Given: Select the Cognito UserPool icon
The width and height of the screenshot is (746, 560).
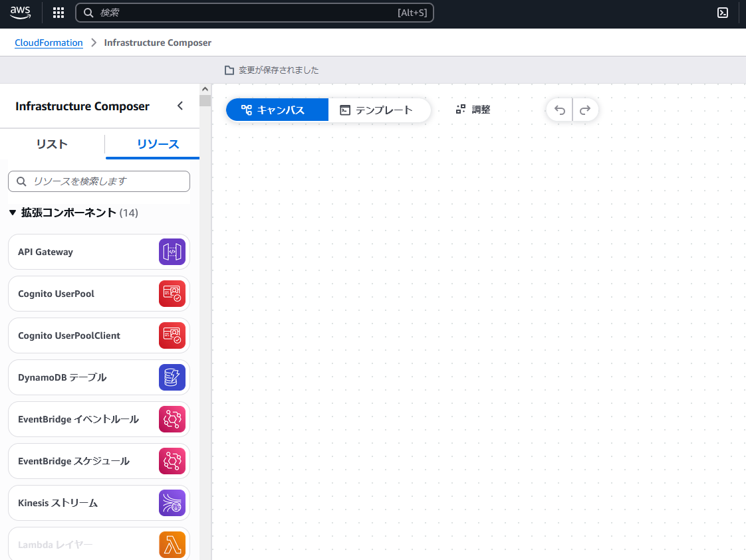Looking at the screenshot, I should click(x=172, y=294).
